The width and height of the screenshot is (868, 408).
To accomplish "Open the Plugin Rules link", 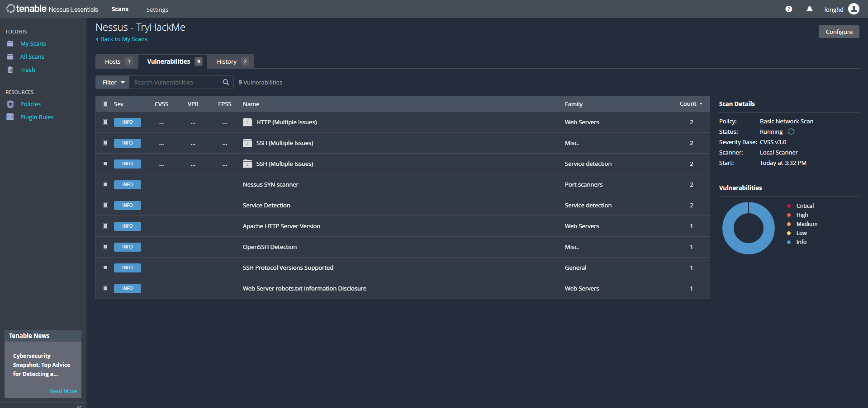I will point(37,117).
